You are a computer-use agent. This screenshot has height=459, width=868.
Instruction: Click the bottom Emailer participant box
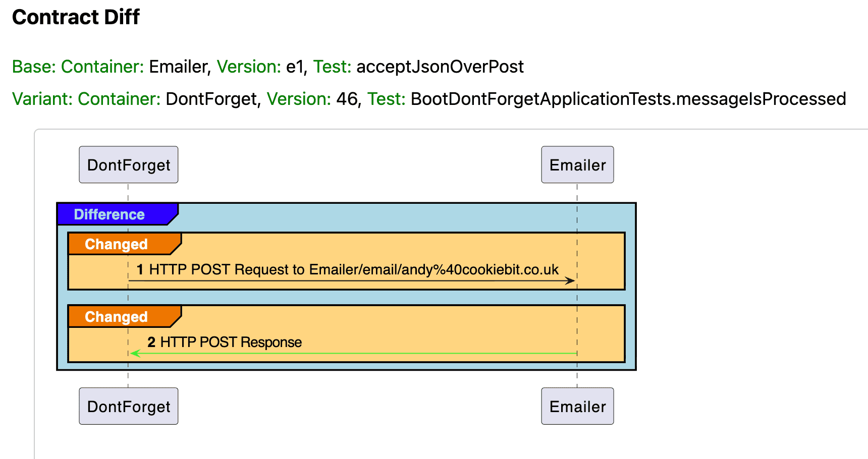tap(577, 406)
